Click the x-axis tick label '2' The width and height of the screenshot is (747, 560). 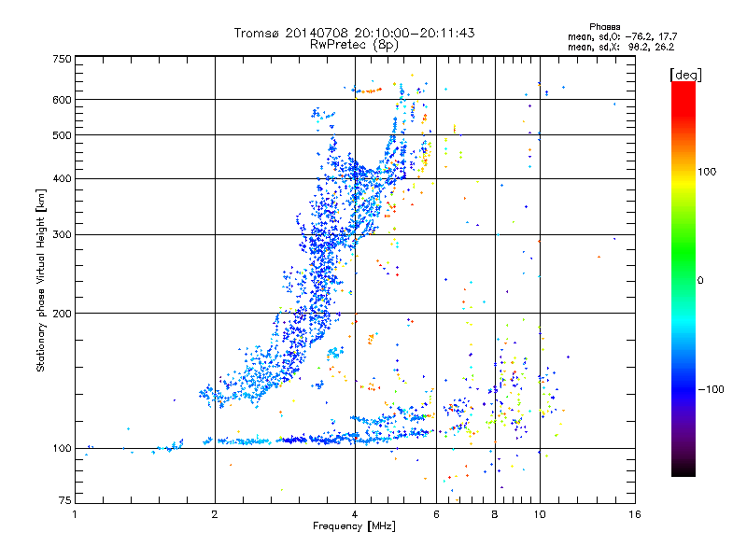[215, 514]
